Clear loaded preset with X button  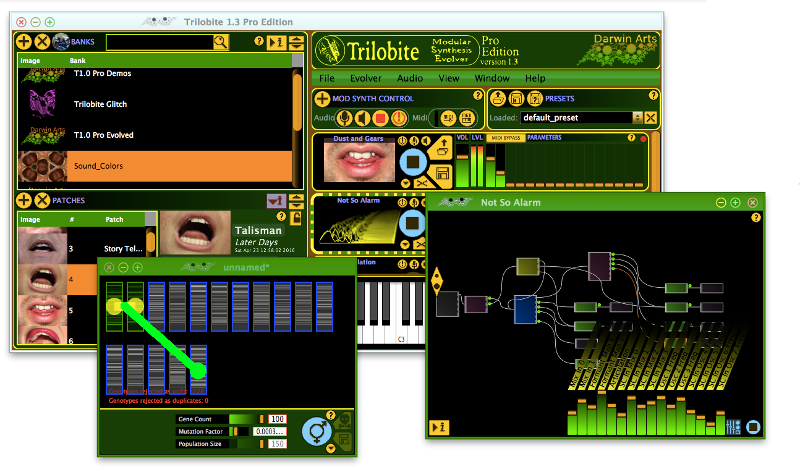click(x=651, y=118)
